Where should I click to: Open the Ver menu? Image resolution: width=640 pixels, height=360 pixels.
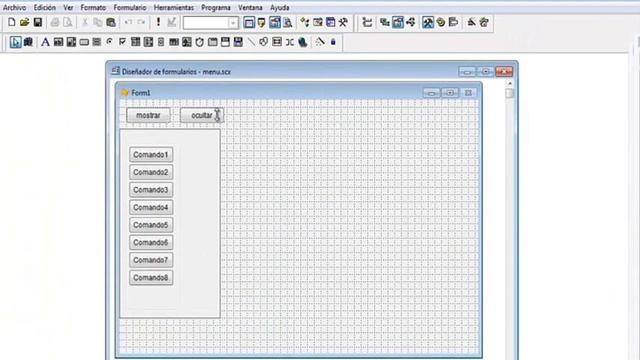pyautogui.click(x=68, y=7)
